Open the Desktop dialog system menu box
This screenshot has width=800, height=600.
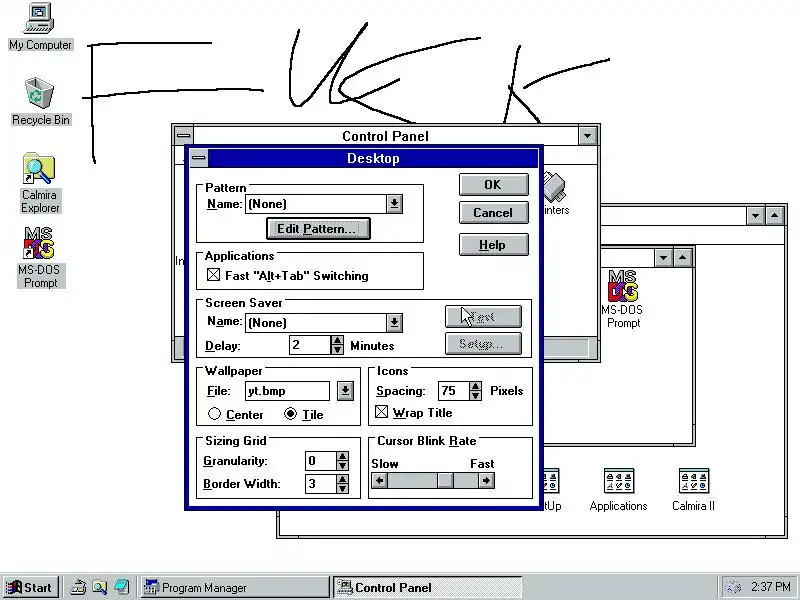pyautogui.click(x=199, y=158)
